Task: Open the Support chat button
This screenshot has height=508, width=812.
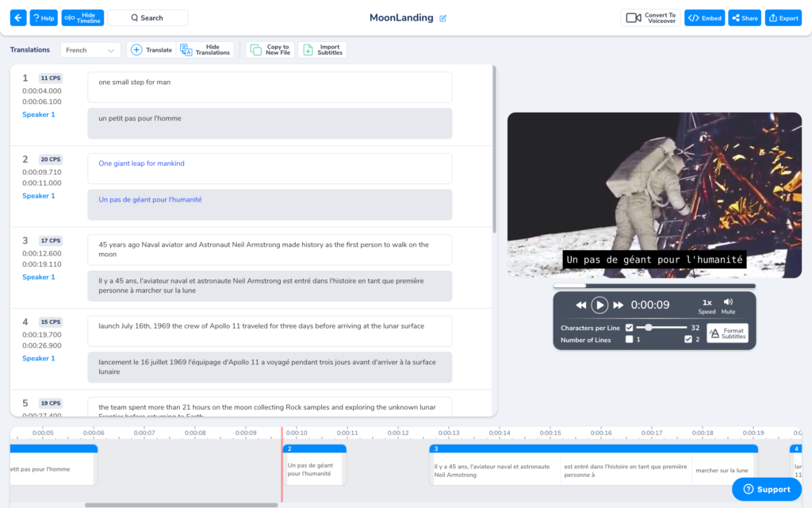Action: click(x=766, y=489)
